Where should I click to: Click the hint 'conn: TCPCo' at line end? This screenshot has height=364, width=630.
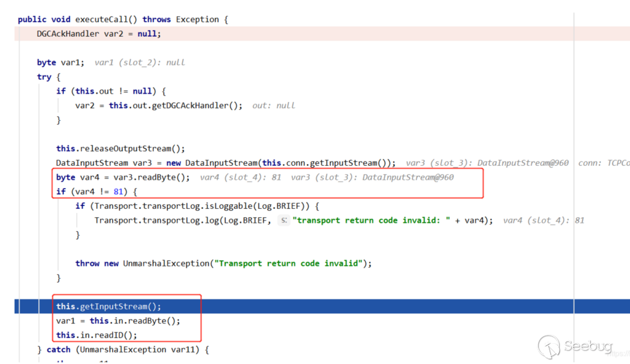(x=604, y=163)
